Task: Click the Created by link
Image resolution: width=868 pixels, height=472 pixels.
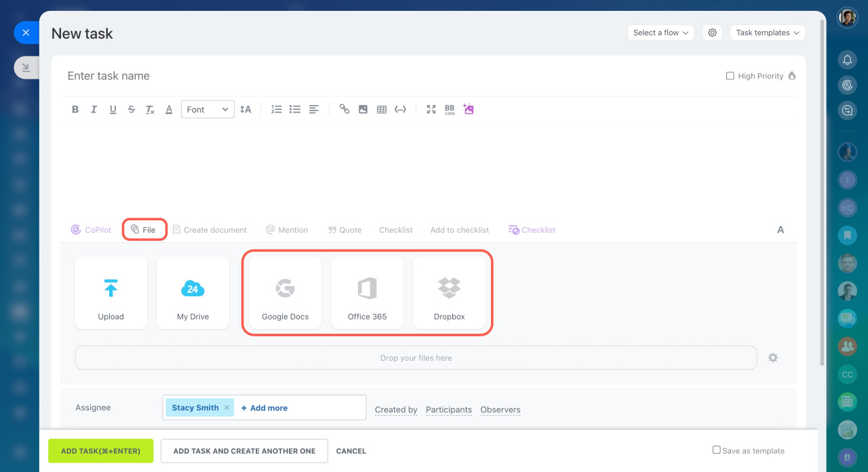Action: [x=396, y=410]
